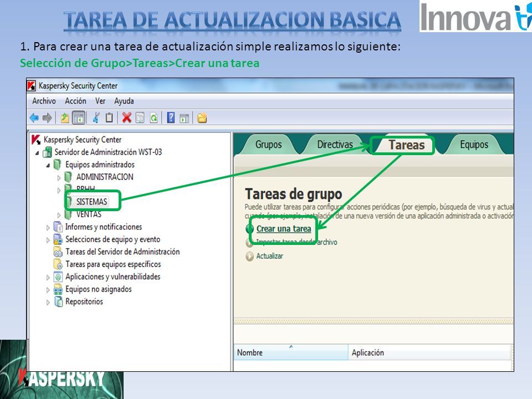Click the yellow folder icon at toolbar end

202,117
